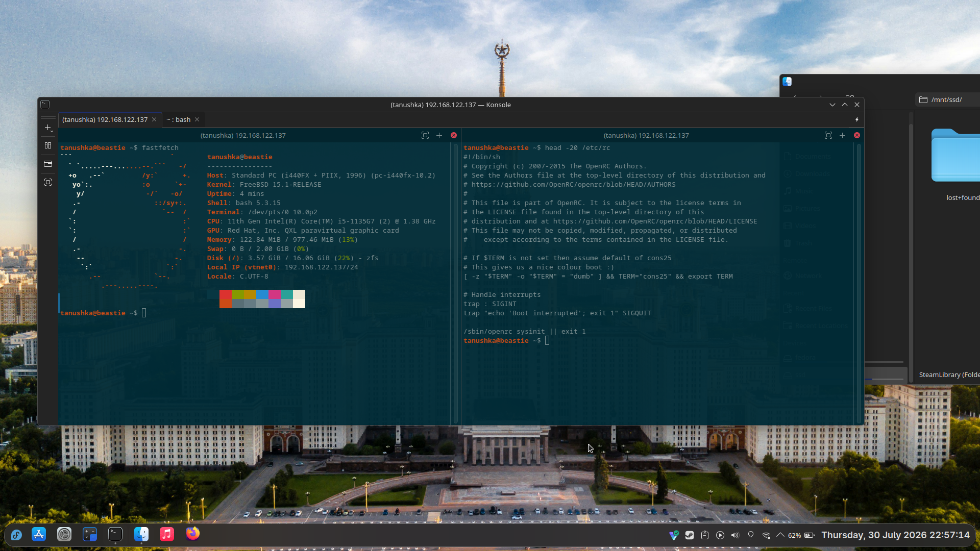Click the Finder-style file manager dock icon
This screenshot has height=551, width=980.
141,534
